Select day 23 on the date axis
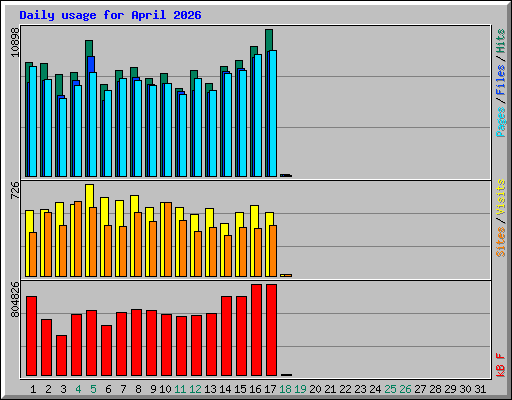This screenshot has height=400, width=512. tap(360, 389)
